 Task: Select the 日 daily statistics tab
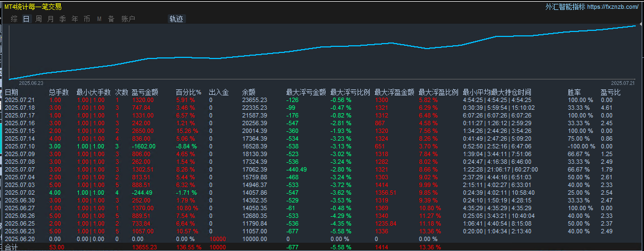[x=26, y=19]
